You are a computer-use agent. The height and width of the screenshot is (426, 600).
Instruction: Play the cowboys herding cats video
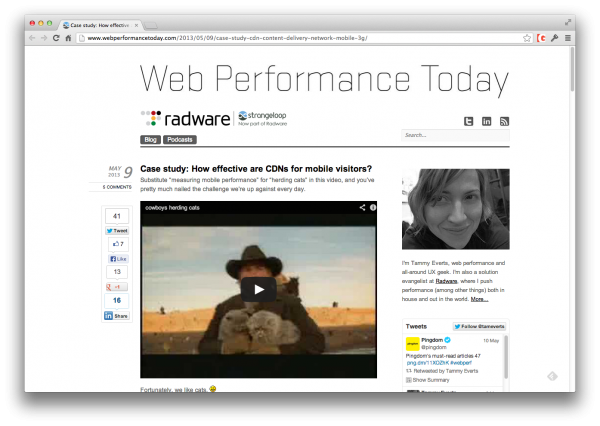point(259,289)
